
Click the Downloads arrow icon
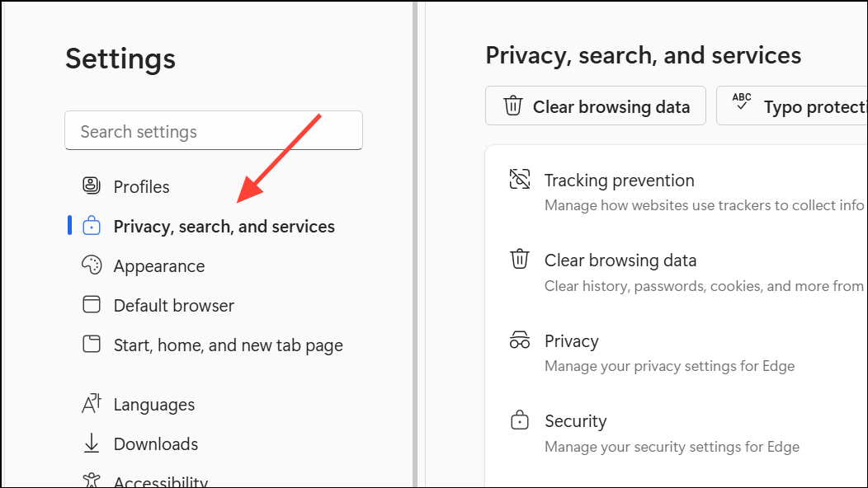92,443
